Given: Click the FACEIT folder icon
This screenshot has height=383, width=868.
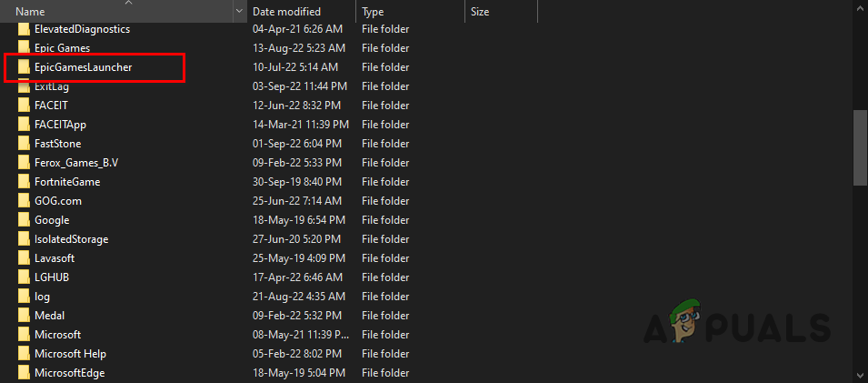Looking at the screenshot, I should point(24,106).
